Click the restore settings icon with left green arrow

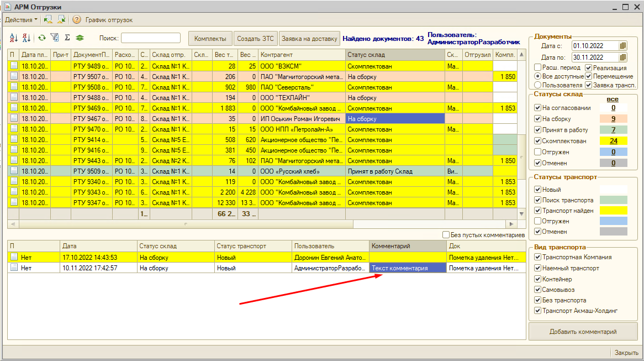(48, 20)
